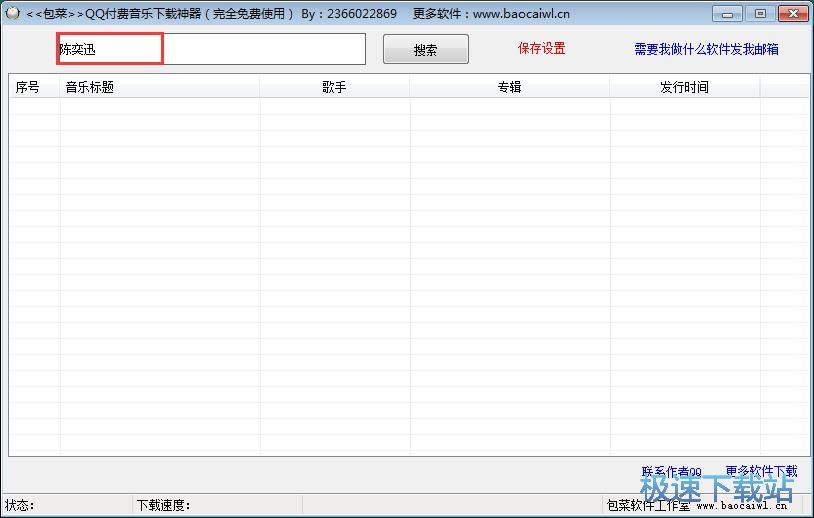Click the 下载速度 status bar pane

click(217, 505)
